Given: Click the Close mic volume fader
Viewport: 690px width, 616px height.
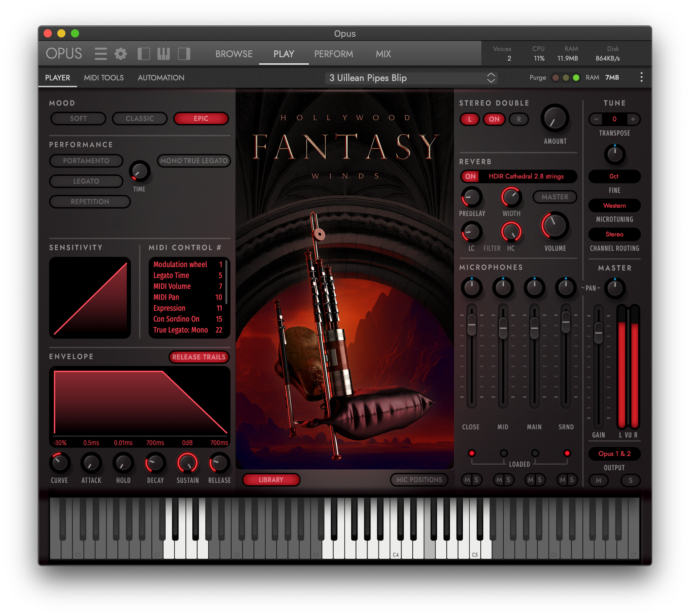Looking at the screenshot, I should click(472, 325).
